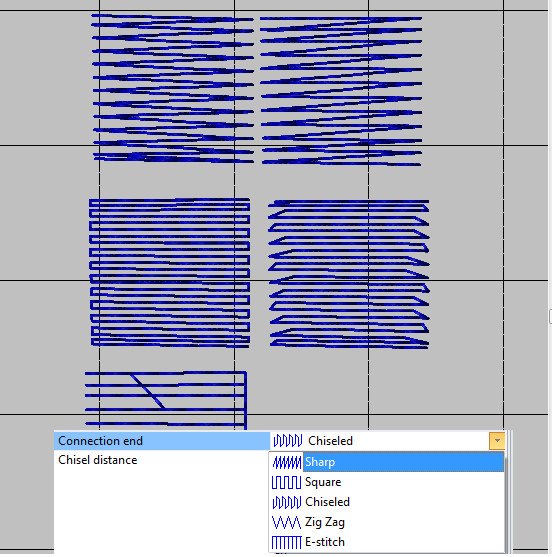Pick the Chiseled option in the dropdown list
Screen dimensions: 553x557
pos(387,502)
